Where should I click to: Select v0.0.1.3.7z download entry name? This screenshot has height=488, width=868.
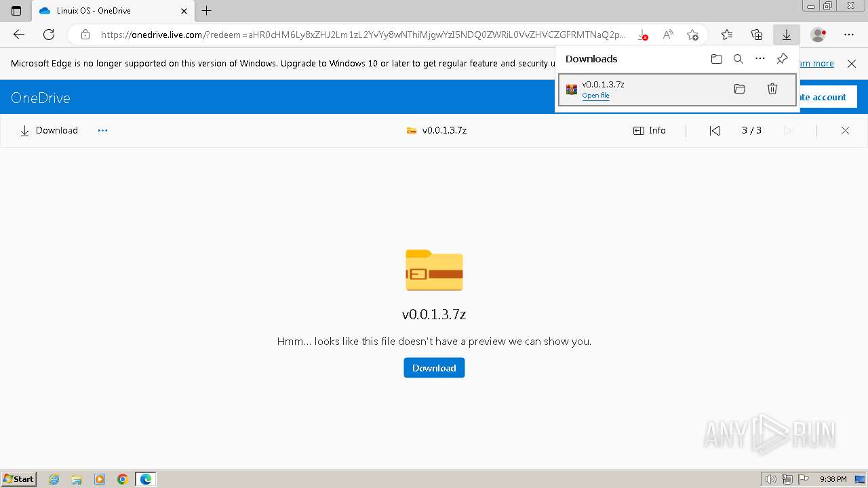(x=603, y=84)
